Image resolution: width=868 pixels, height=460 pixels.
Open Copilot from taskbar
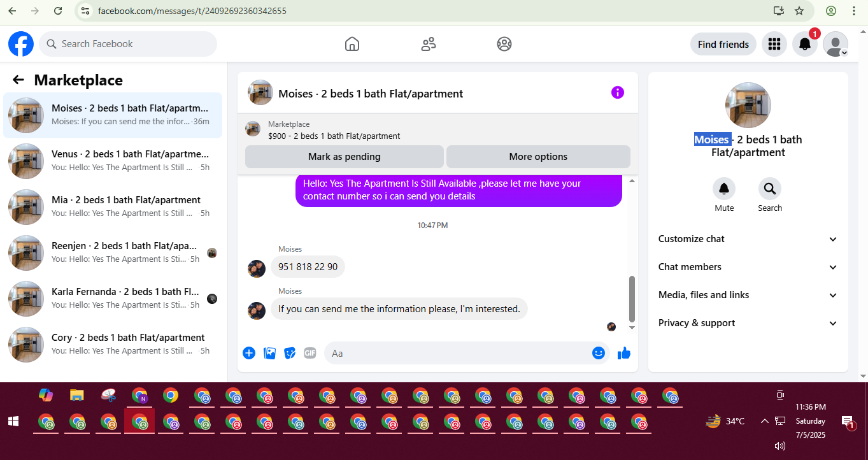46,395
